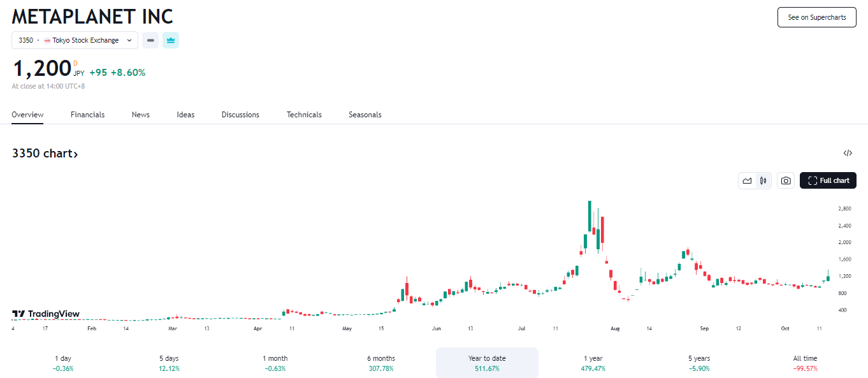Screen dimensions: 868x378
Task: Click the TradingView logo on the chart
Action: tap(46, 314)
